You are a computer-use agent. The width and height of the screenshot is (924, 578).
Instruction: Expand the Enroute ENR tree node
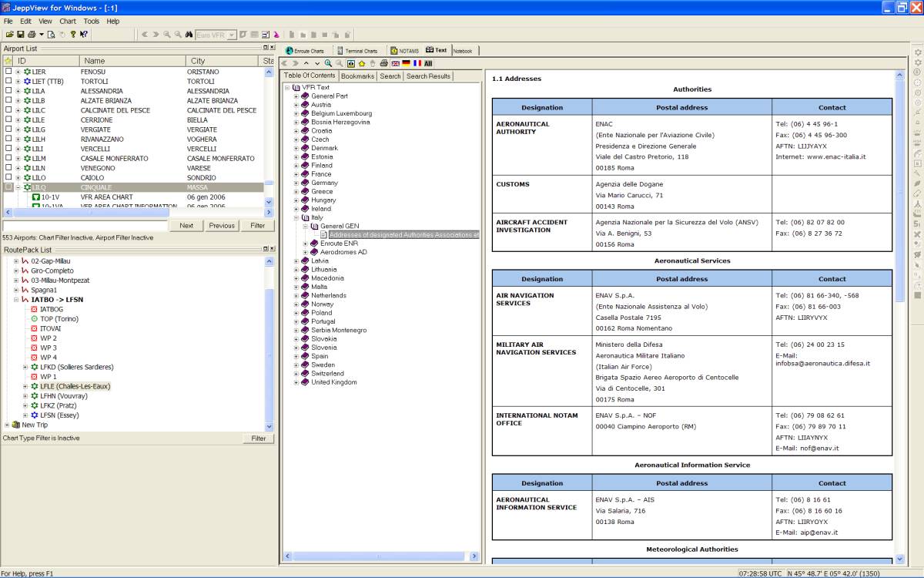click(306, 244)
